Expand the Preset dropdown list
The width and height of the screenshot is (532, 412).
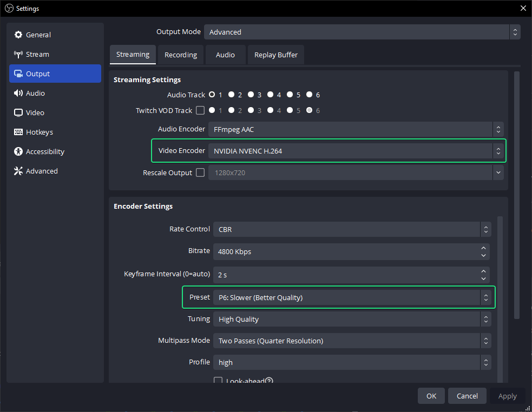(x=352, y=297)
